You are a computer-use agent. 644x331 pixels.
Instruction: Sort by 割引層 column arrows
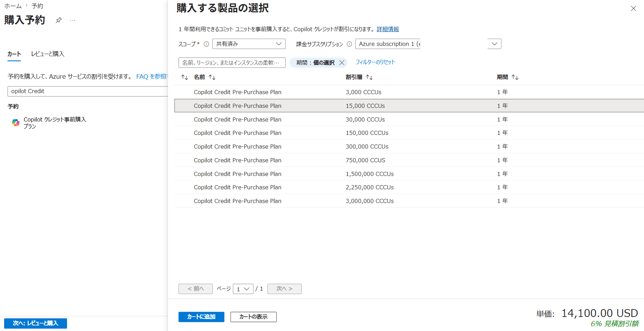pos(369,77)
